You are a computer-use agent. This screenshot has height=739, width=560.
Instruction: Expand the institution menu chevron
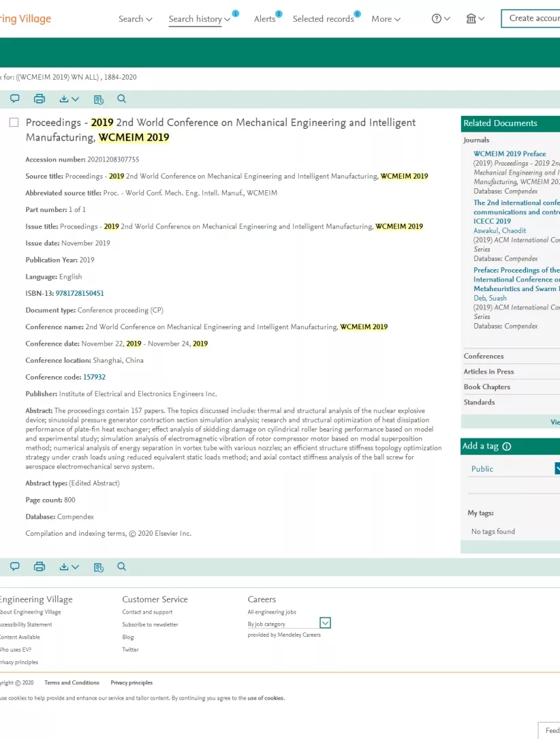[x=482, y=19]
